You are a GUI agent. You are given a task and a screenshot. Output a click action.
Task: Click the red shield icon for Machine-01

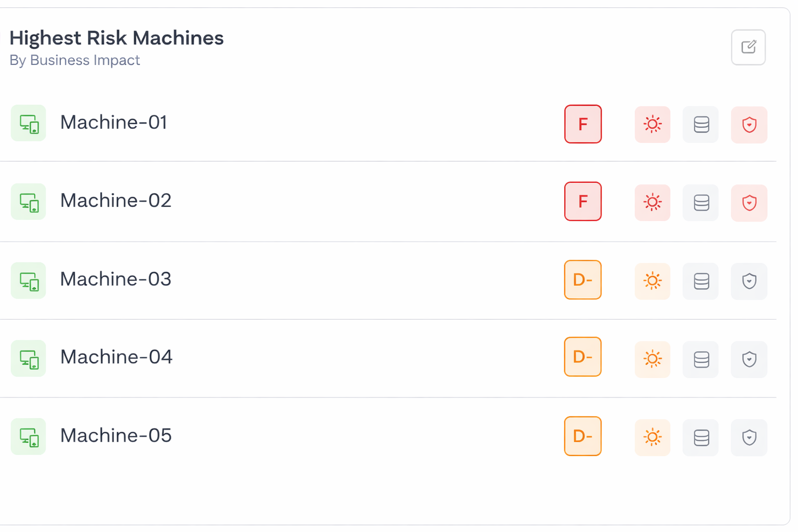pos(749,125)
